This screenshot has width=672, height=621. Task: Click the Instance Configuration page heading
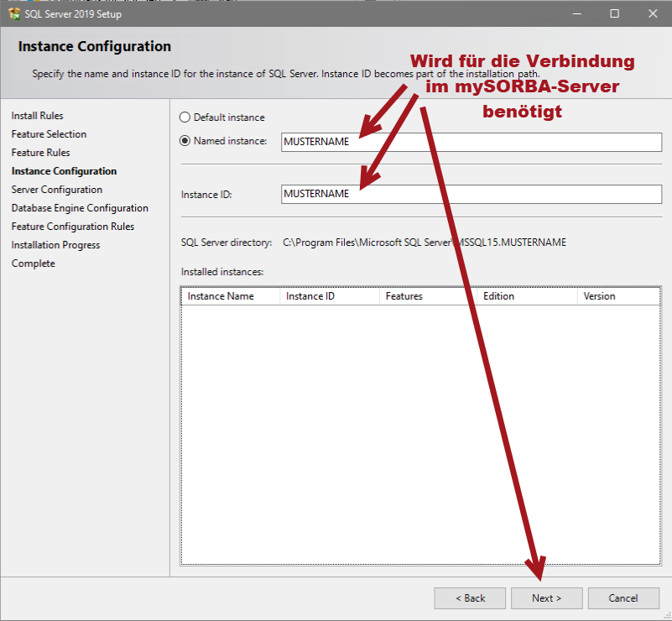pos(95,46)
